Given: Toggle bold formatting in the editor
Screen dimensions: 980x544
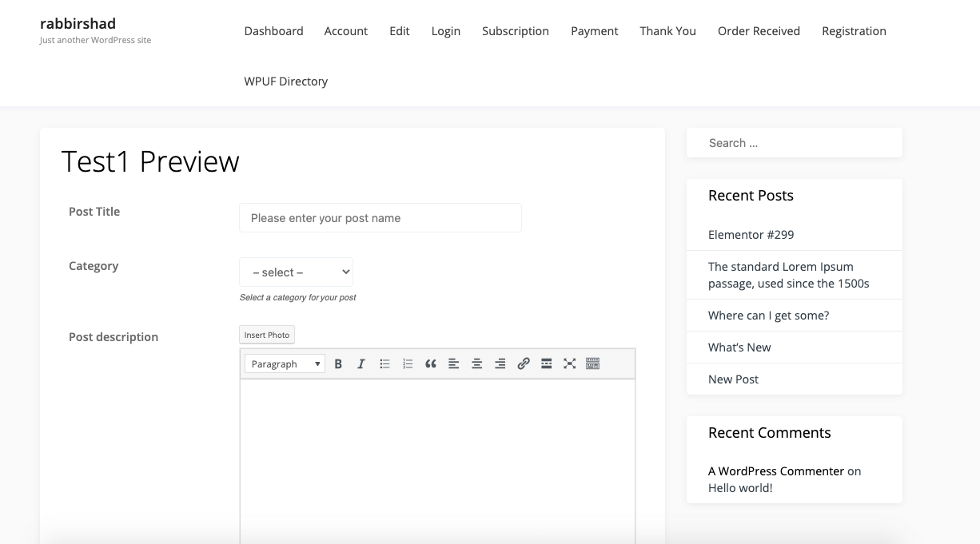Looking at the screenshot, I should point(338,363).
